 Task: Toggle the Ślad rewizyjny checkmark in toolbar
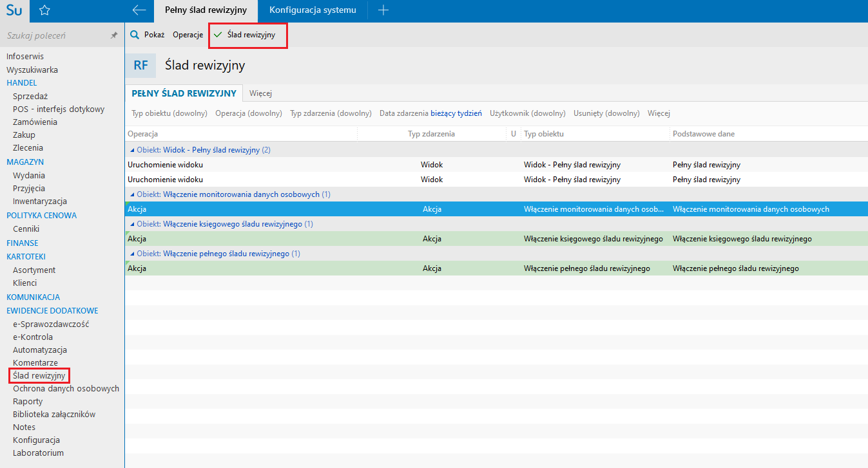(x=218, y=35)
